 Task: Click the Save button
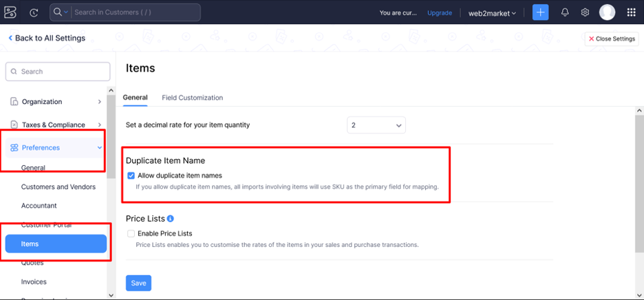click(138, 283)
